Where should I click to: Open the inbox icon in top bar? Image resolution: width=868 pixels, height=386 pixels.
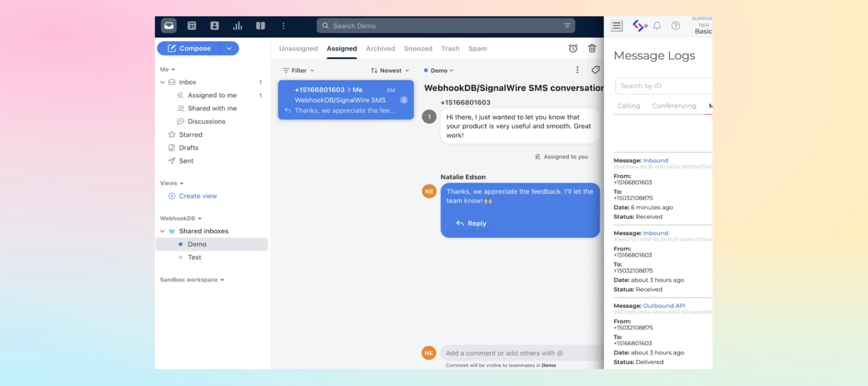169,26
